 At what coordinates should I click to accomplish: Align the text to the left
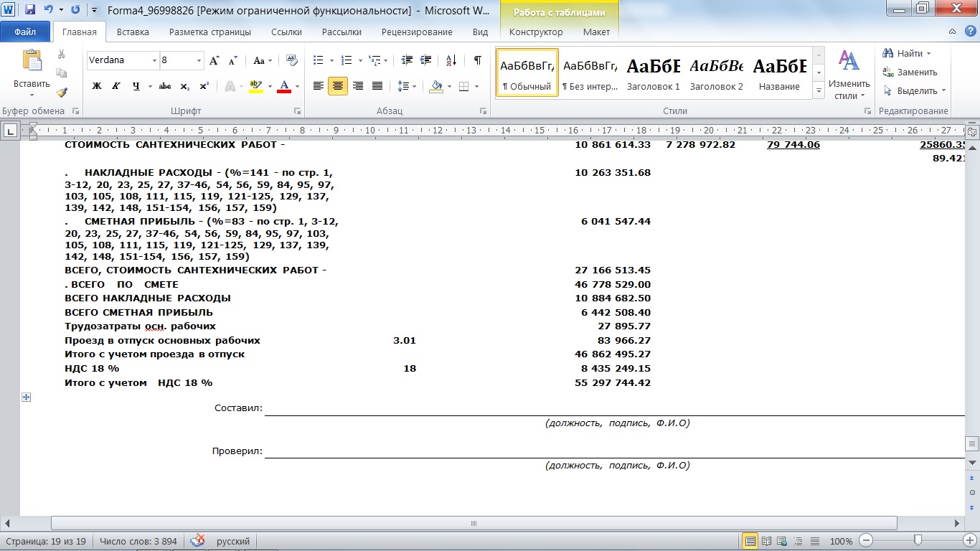(x=319, y=86)
